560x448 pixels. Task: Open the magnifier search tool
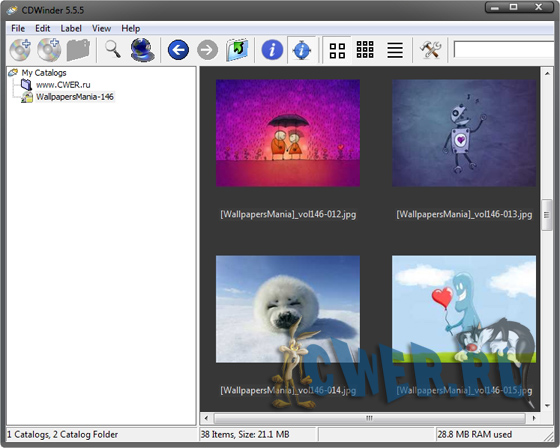click(x=112, y=49)
